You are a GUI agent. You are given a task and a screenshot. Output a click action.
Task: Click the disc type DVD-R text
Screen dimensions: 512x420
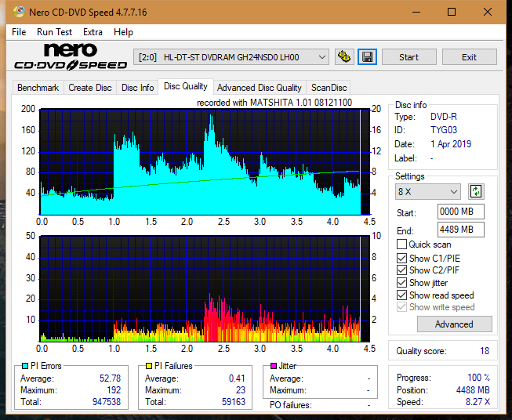coord(444,117)
